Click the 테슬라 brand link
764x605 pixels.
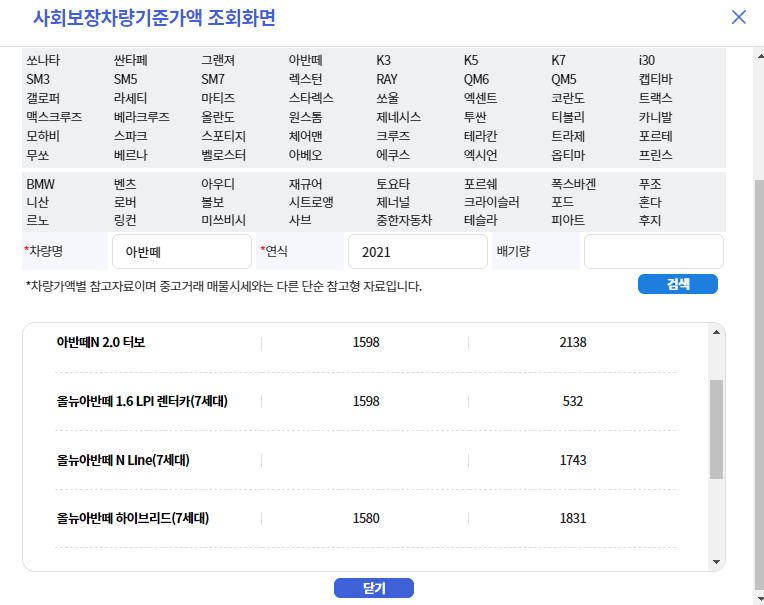click(x=480, y=220)
